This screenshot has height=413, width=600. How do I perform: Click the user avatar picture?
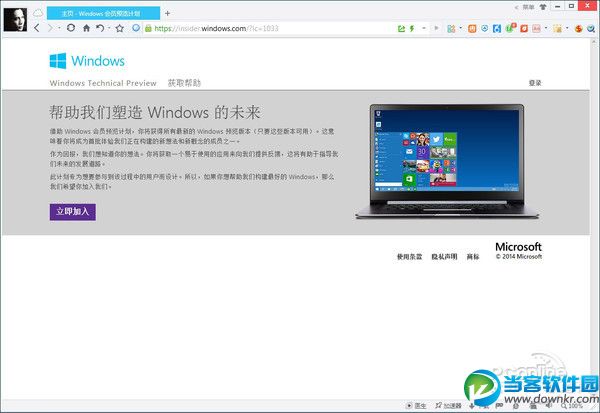[15, 19]
